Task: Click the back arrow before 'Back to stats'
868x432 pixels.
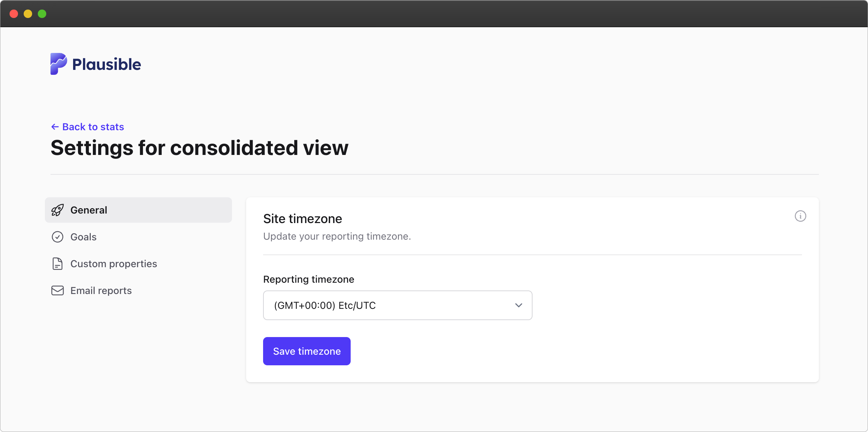Action: click(x=55, y=126)
